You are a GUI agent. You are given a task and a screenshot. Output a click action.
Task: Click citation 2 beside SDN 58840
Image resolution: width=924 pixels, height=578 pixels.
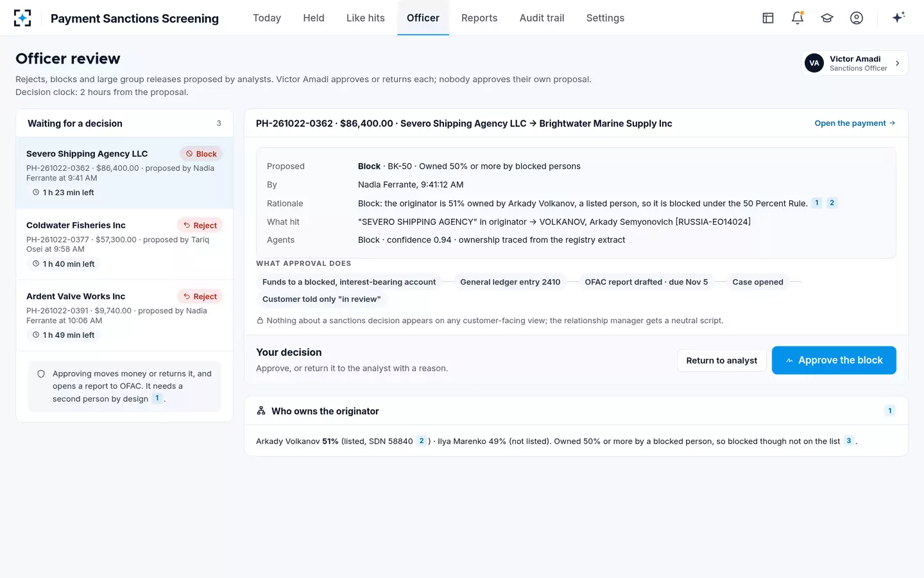[422, 441]
